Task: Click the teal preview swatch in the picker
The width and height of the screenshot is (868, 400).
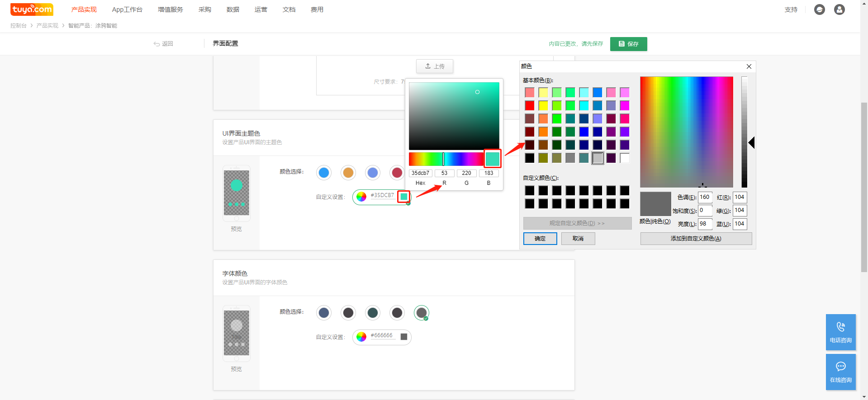Action: click(x=493, y=159)
